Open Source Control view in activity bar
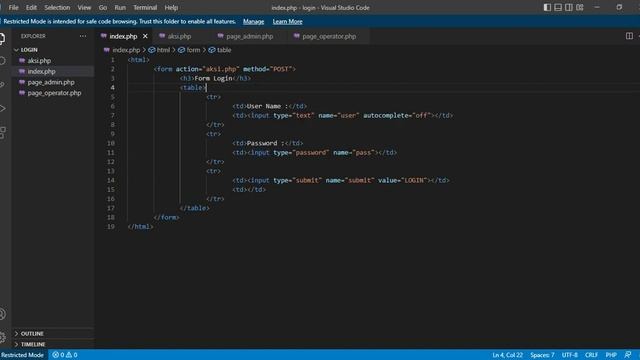640x360 pixels. point(2,84)
